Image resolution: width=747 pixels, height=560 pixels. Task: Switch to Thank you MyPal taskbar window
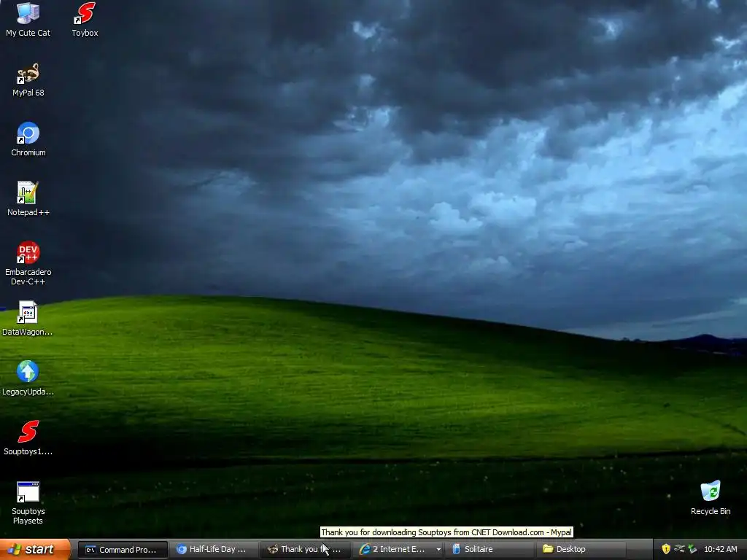(306, 550)
